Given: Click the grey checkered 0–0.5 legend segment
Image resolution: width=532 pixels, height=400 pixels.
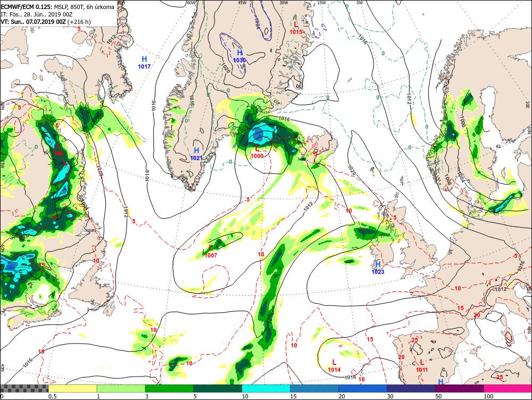Looking at the screenshot, I should coord(24,388).
